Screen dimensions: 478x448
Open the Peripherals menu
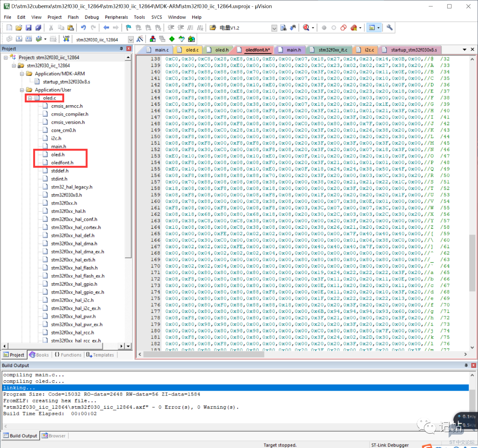tap(116, 17)
